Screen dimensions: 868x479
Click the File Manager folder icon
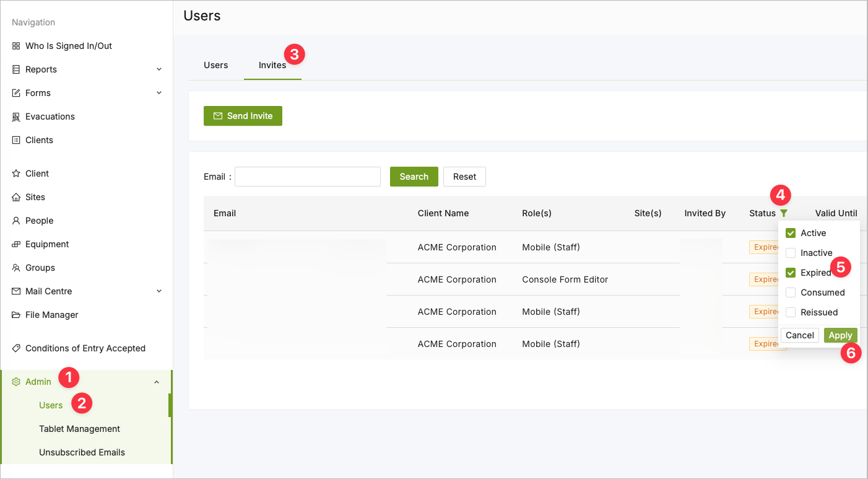pos(16,315)
